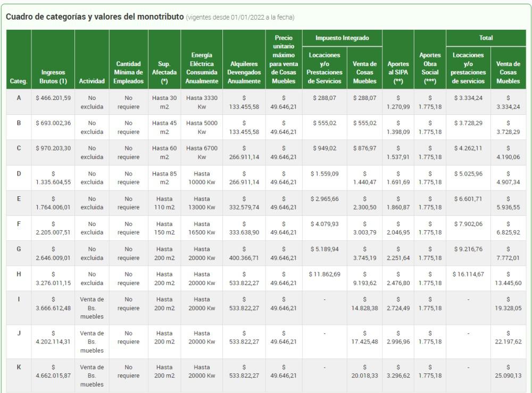Click the 'Aportes Obra Social (***)' header
Screen dimensions: 532x393
tap(430, 68)
